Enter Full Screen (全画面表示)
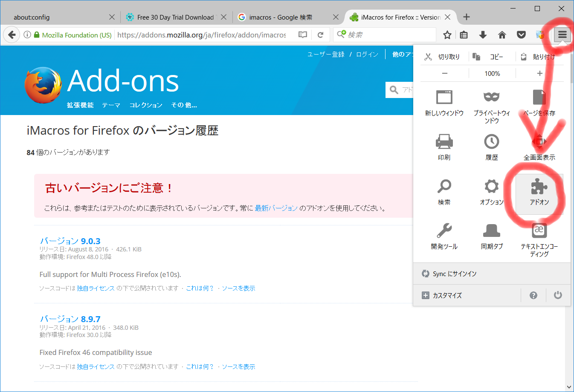This screenshot has height=392, width=574. point(539,147)
